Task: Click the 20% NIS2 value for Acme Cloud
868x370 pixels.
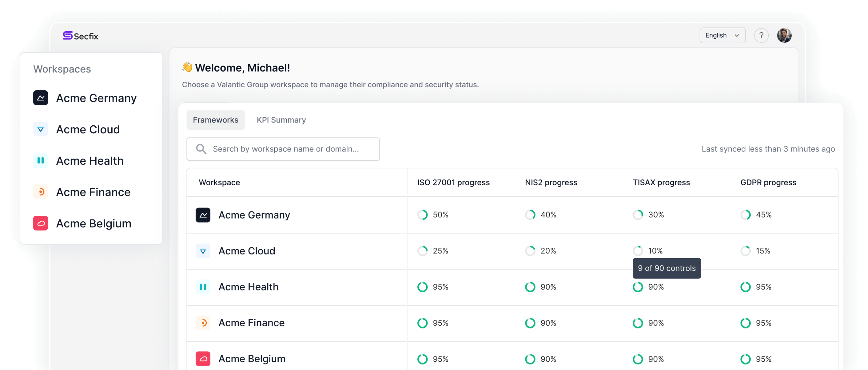Action: click(x=548, y=251)
